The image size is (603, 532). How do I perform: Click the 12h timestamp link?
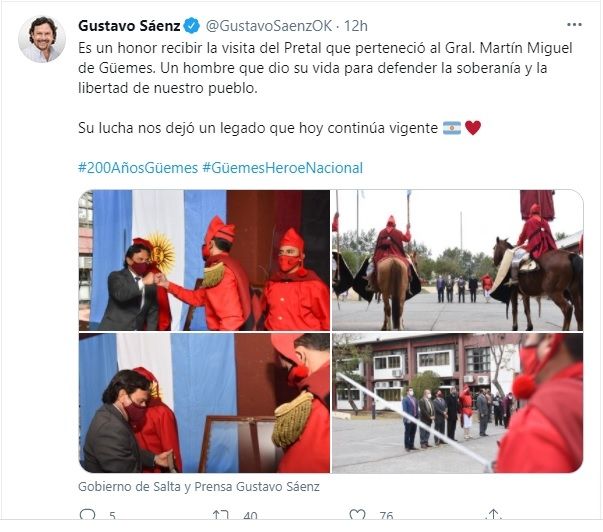pos(356,26)
